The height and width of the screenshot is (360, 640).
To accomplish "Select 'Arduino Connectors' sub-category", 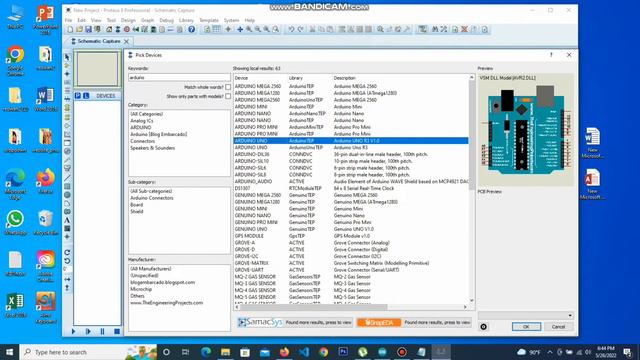I will tap(151, 198).
